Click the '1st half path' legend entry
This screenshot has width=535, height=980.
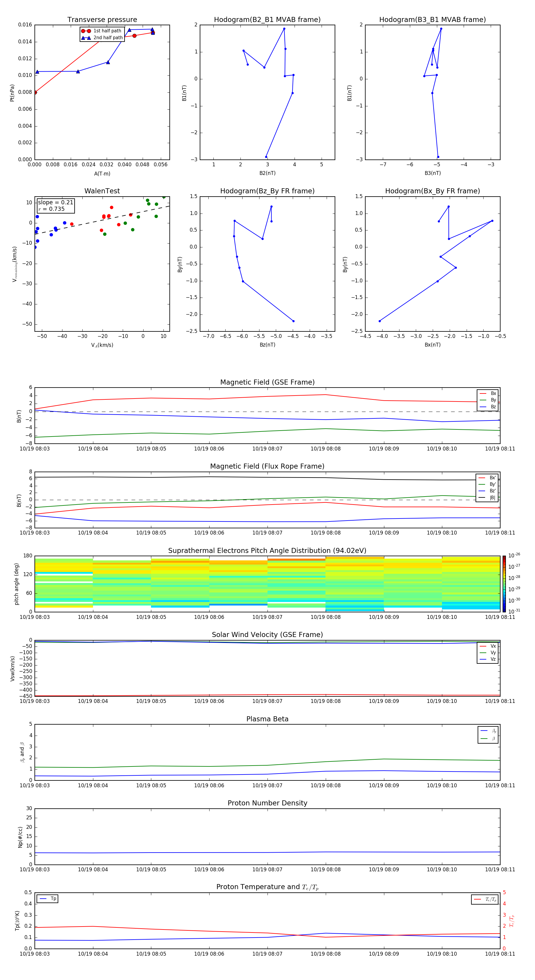pyautogui.click(x=102, y=31)
